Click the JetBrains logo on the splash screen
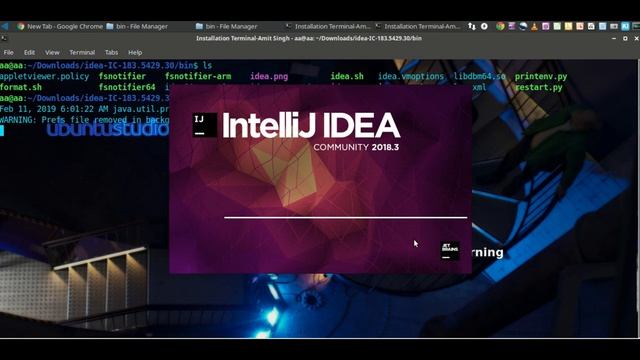 [450, 250]
